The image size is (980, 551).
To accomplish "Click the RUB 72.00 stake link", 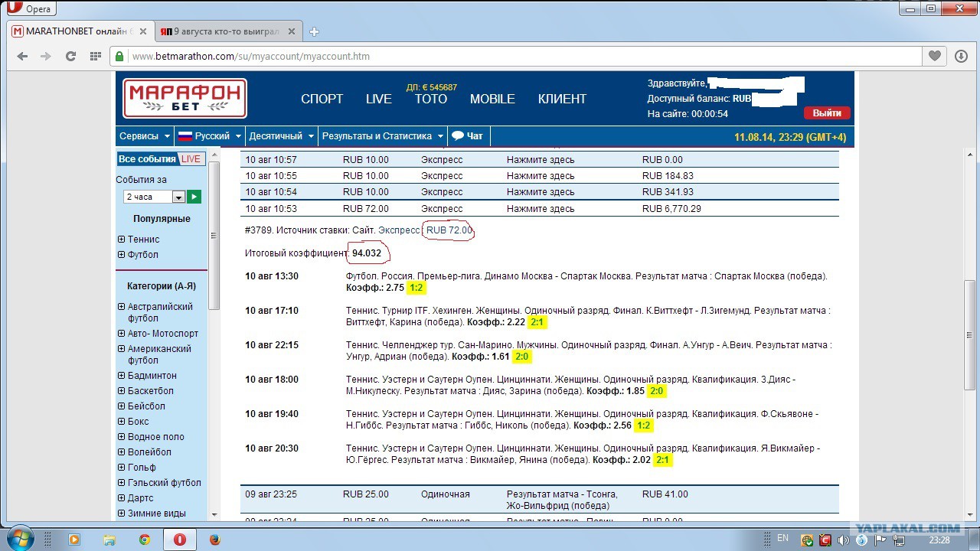I will click(449, 230).
